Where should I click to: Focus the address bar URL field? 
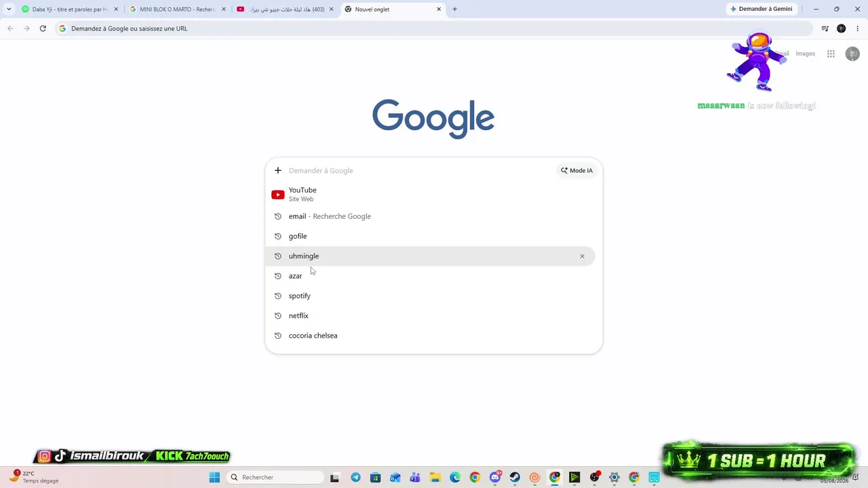[434, 28]
